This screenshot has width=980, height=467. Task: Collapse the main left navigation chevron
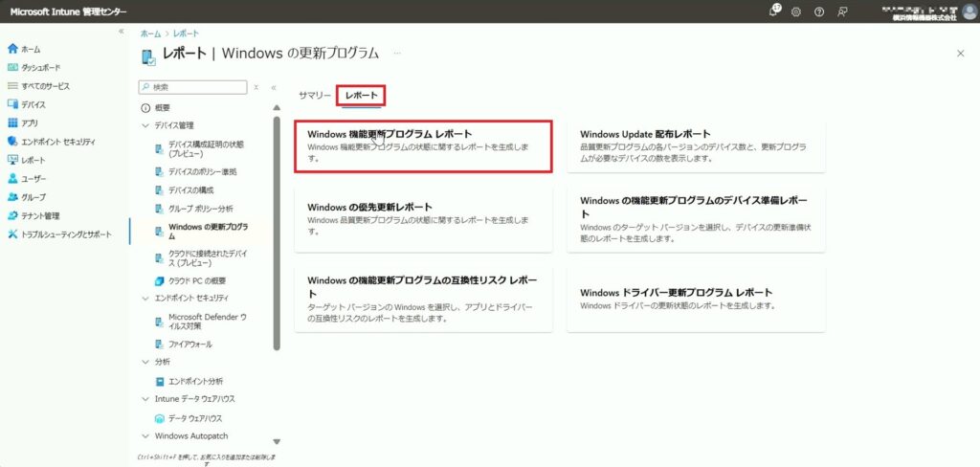[122, 32]
